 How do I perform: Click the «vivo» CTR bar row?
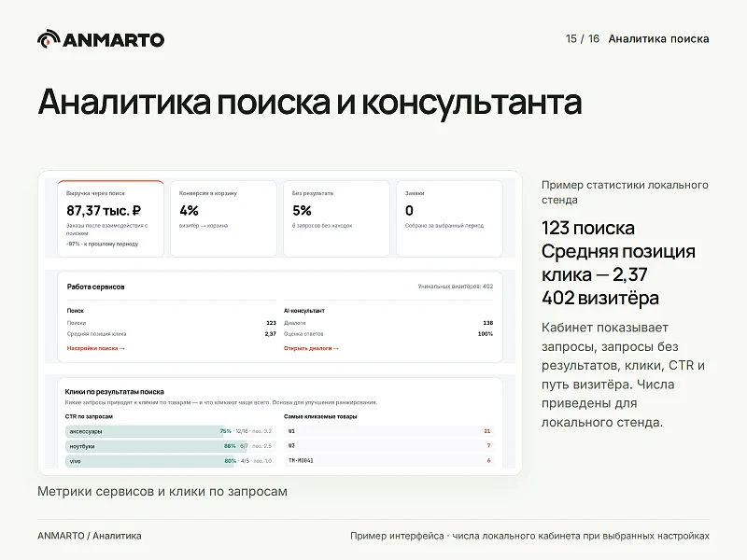pos(170,461)
